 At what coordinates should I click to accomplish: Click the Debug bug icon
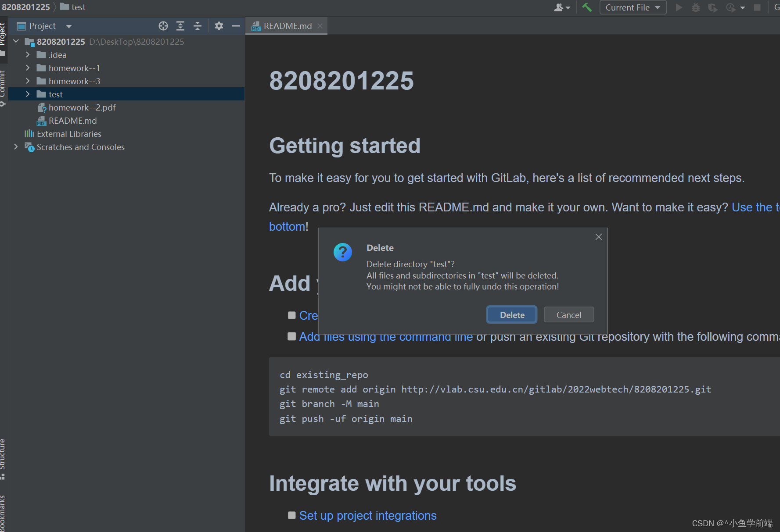click(696, 7)
